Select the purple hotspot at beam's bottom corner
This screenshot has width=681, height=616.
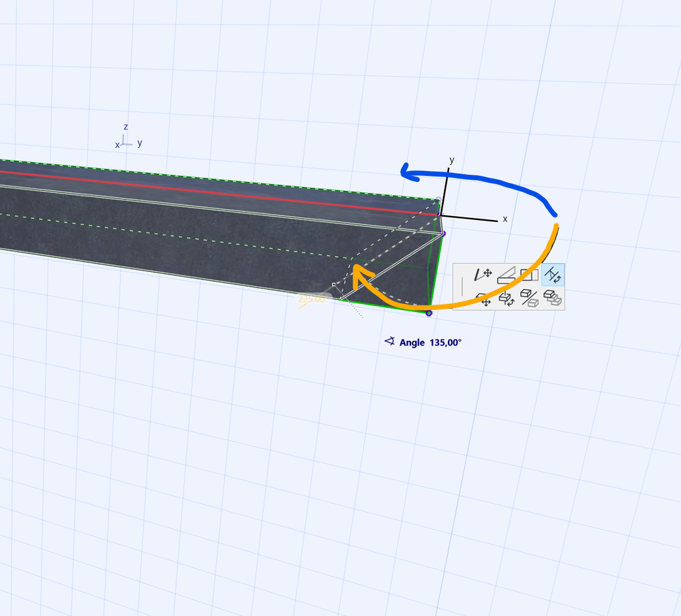429,313
